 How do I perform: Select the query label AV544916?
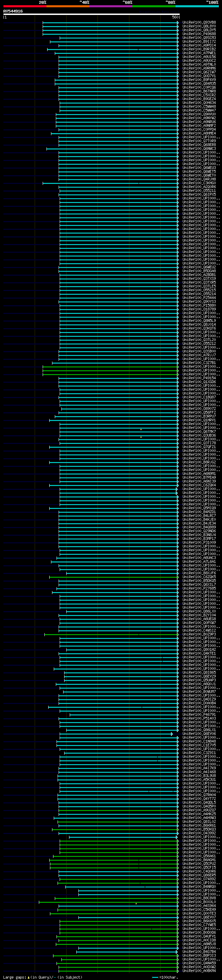13,11
